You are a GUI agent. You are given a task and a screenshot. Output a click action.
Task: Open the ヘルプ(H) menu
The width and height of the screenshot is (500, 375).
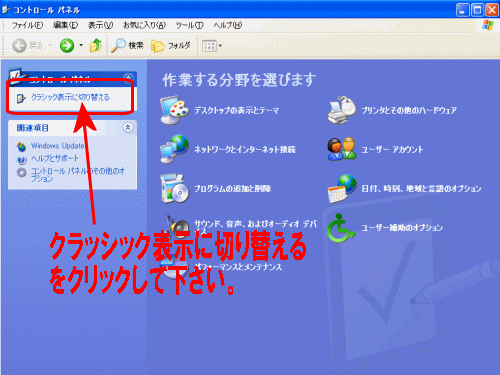pos(228,25)
